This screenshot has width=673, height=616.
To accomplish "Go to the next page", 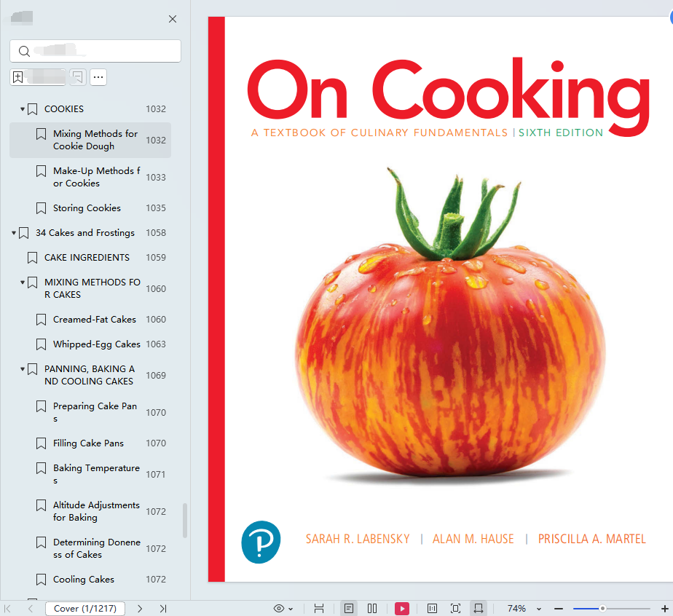I will pos(140,608).
